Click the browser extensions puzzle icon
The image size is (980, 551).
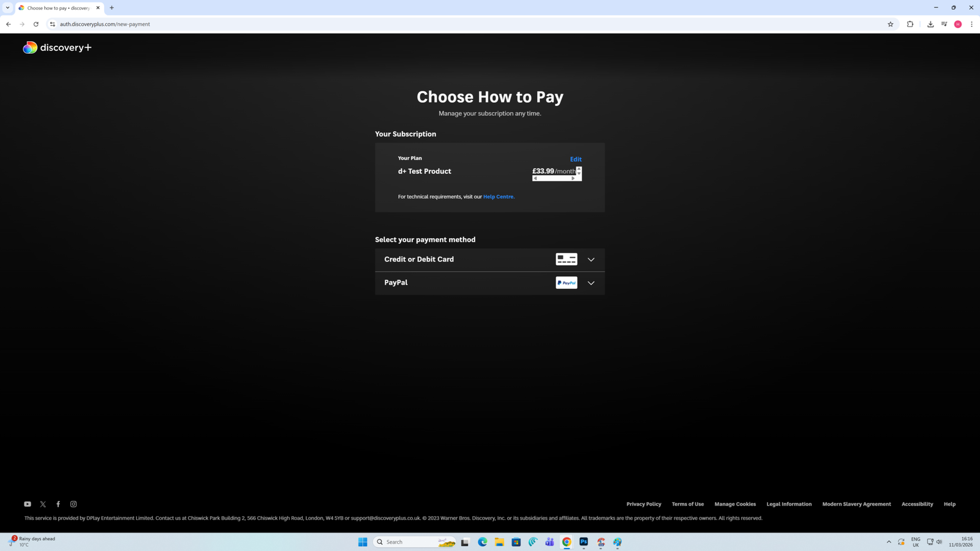click(x=910, y=24)
